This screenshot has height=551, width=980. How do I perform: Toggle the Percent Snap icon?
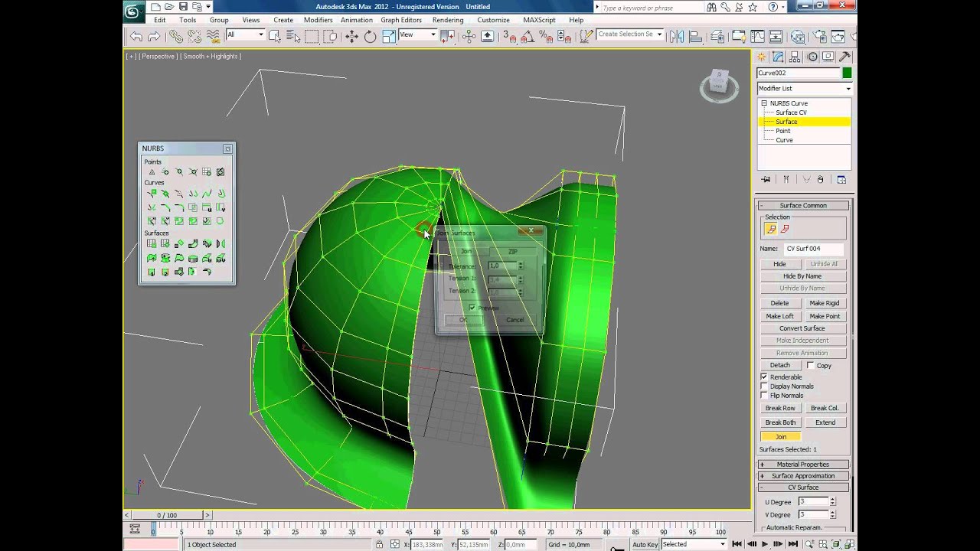pyautogui.click(x=546, y=36)
